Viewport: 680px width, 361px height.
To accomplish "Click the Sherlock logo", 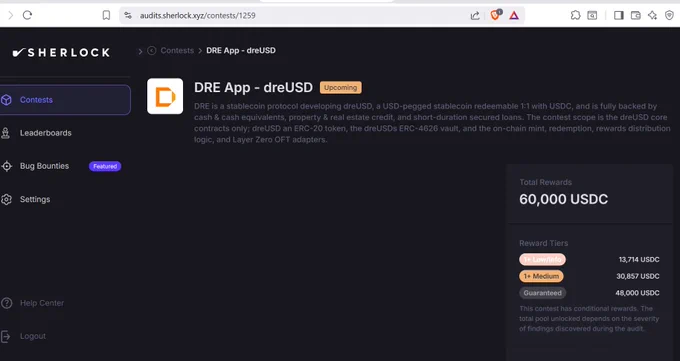I will coord(61,53).
